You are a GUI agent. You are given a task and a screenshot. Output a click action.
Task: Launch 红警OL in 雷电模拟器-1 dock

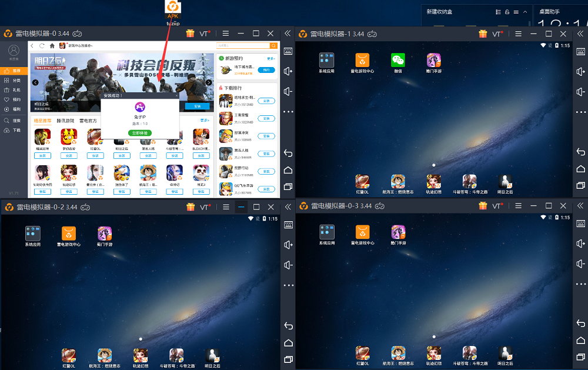tap(362, 184)
